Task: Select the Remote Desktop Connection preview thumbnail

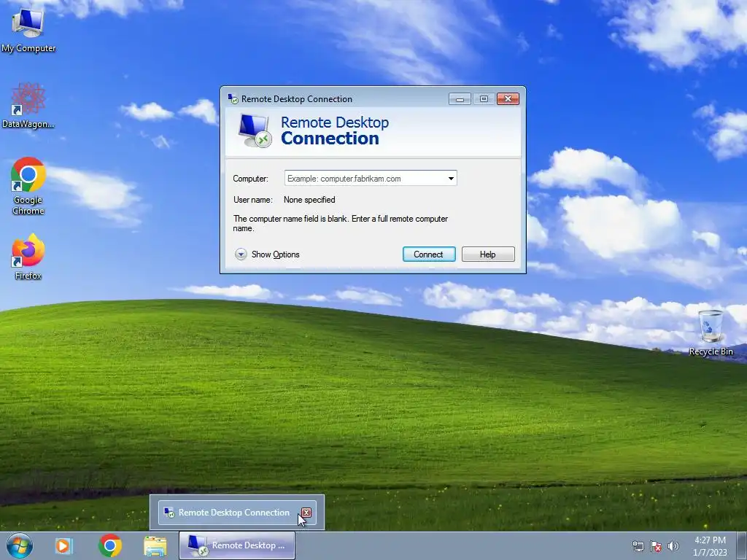Action: pyautogui.click(x=237, y=513)
